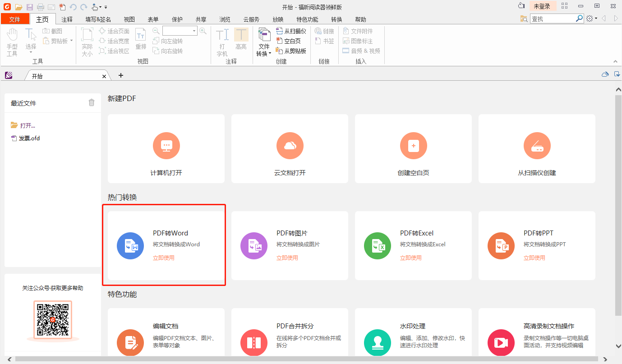622x364 pixels.
Task: Add a new tab with the plus button
Action: point(120,75)
